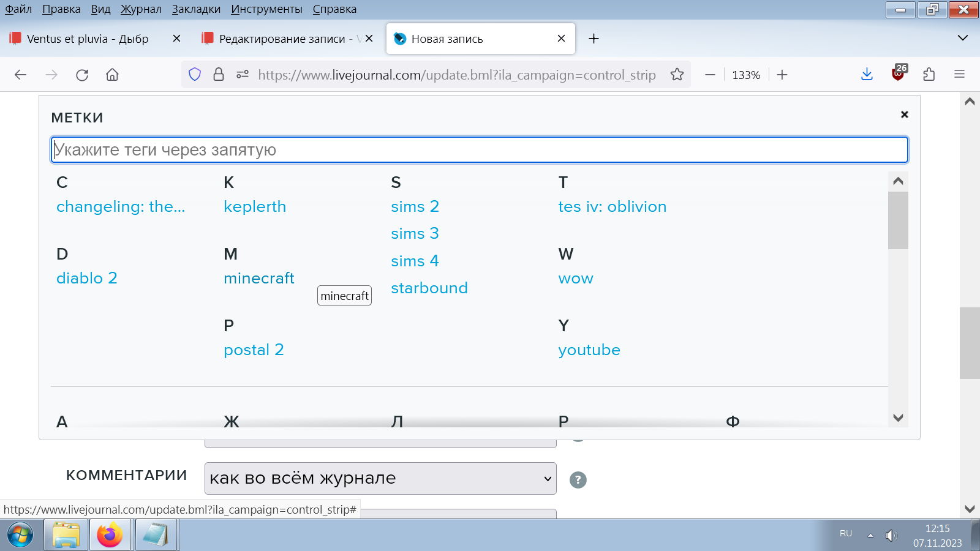Zoom in with plus button
Viewport: 980px width, 551px height.
(x=782, y=75)
